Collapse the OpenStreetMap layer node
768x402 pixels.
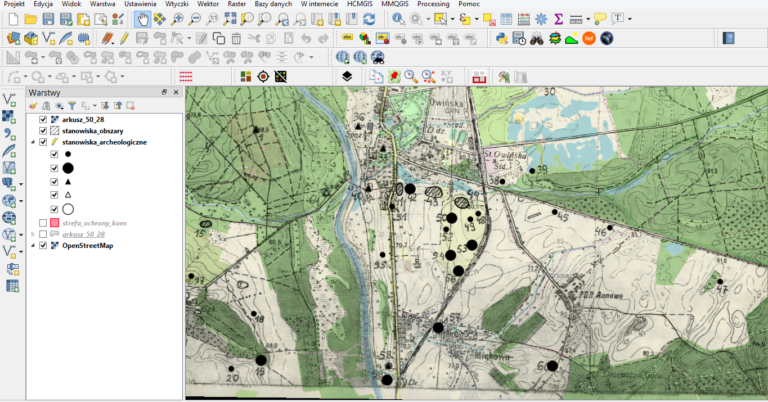pyautogui.click(x=33, y=245)
